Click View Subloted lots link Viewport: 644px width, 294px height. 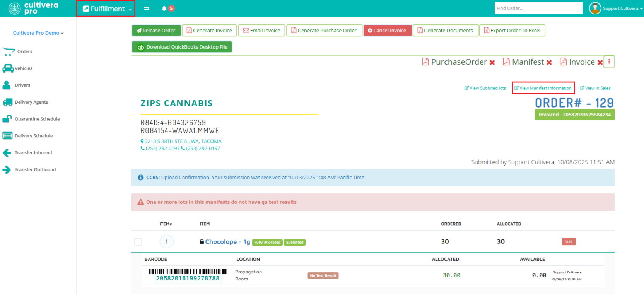pos(485,88)
